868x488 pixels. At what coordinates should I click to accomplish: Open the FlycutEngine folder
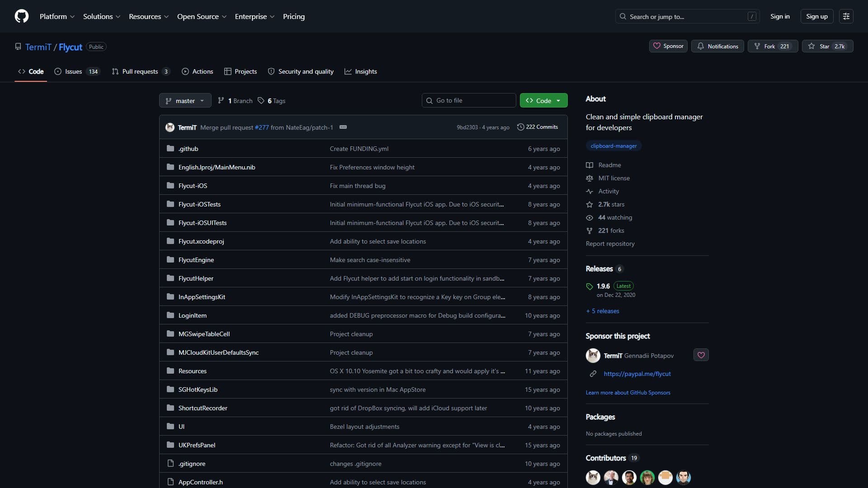click(x=196, y=260)
